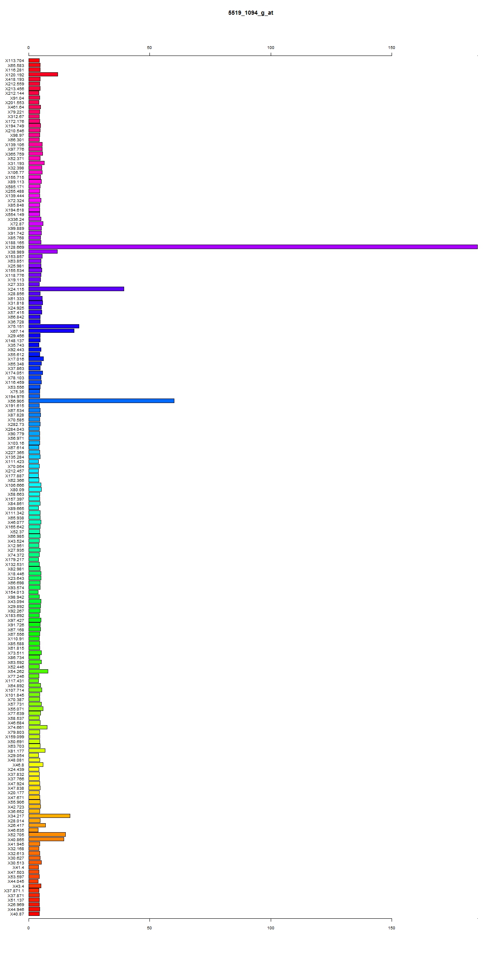Click the 50 tick on the top axis

tap(149, 48)
